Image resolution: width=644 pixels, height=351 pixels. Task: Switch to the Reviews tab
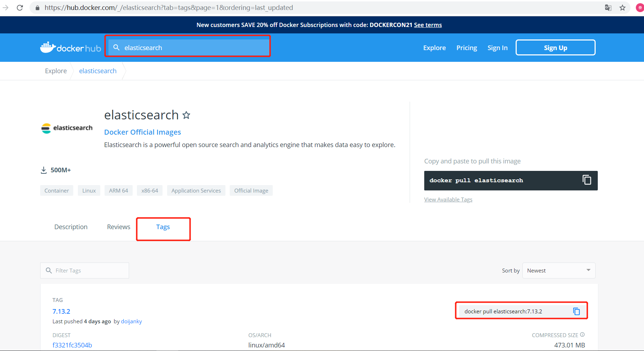click(119, 227)
